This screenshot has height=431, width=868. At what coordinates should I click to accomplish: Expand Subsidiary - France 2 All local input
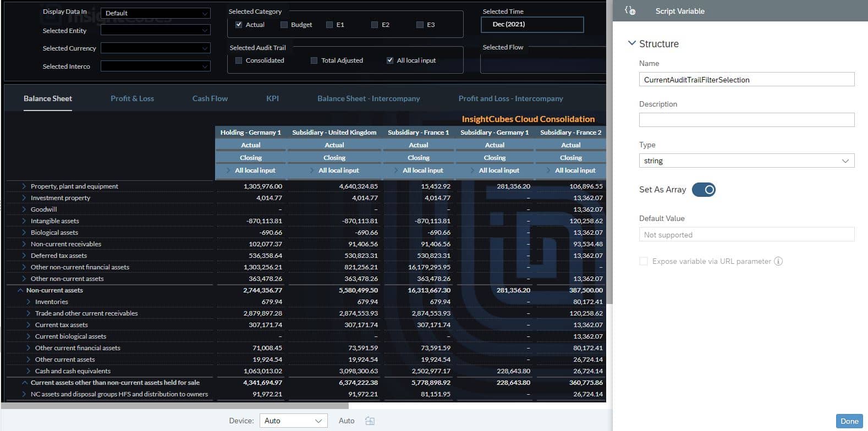(549, 170)
